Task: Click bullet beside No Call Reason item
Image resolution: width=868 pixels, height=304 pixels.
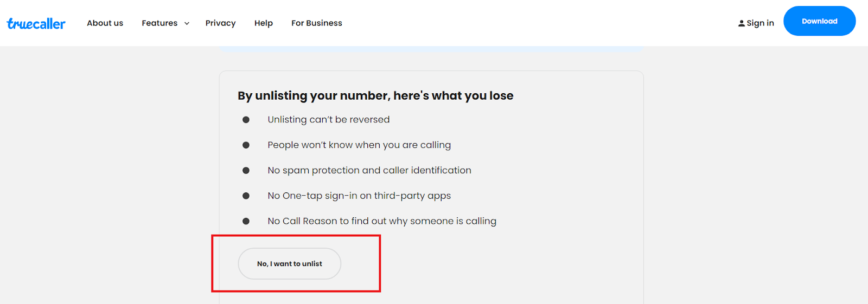Action: [246, 221]
